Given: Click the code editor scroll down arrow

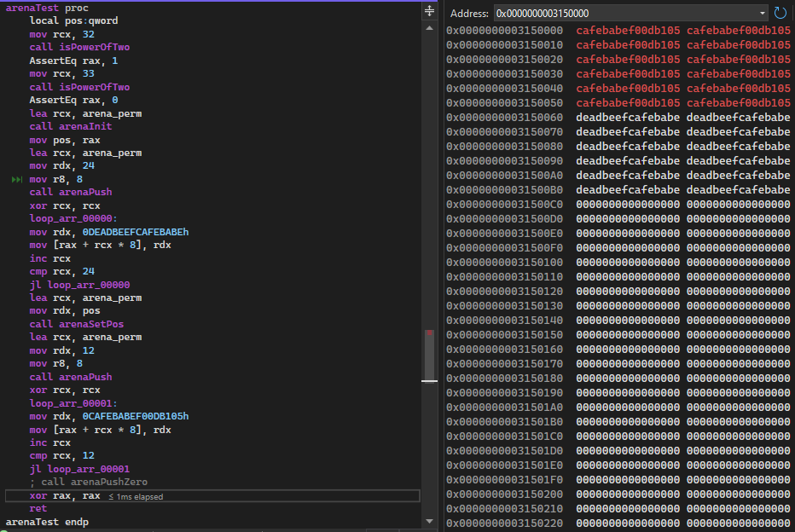Looking at the screenshot, I should 429,521.
